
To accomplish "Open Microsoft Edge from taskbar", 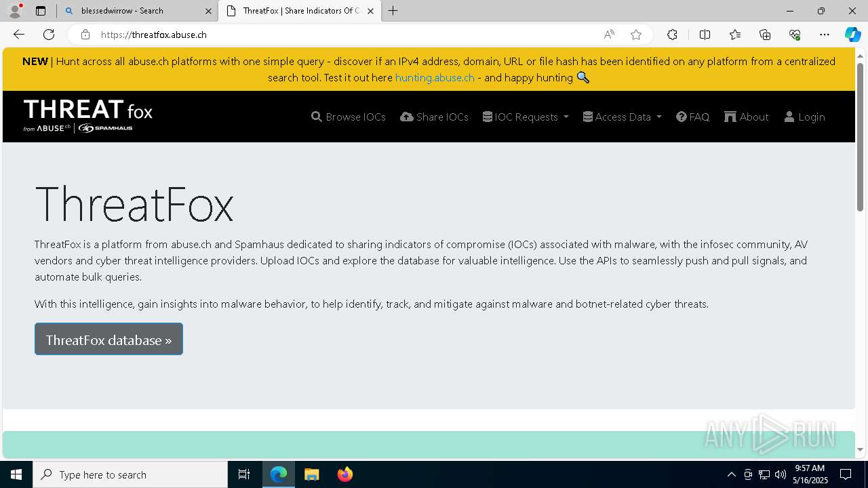I will coord(279,474).
